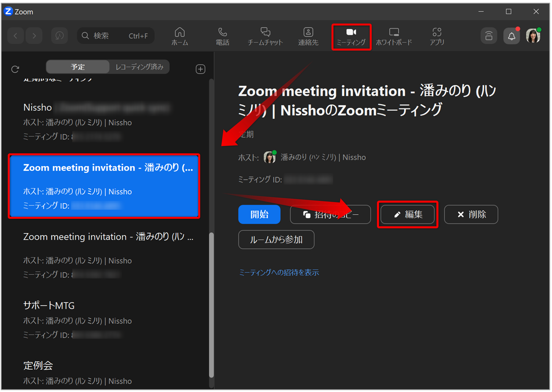Click the host avatar in meeting details
The height and width of the screenshot is (392, 552).
click(x=269, y=157)
